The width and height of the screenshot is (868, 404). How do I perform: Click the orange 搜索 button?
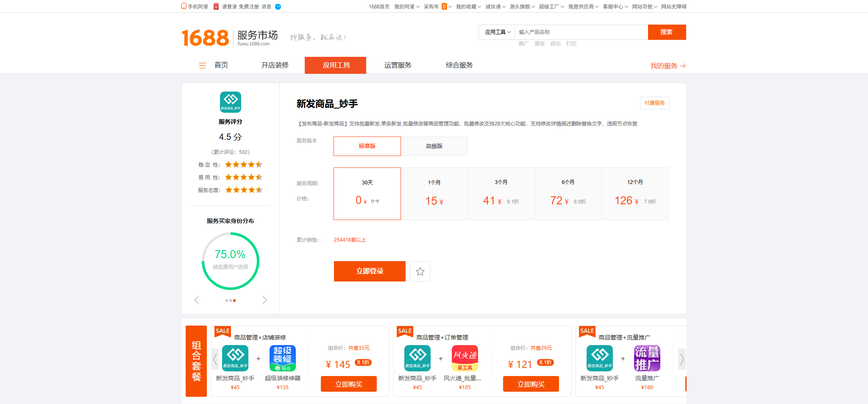coord(667,32)
